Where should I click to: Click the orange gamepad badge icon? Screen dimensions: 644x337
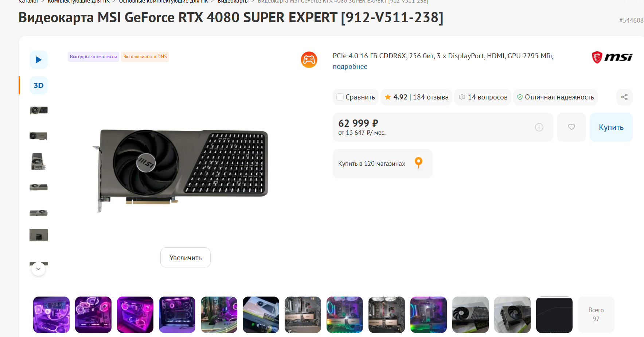click(x=309, y=60)
